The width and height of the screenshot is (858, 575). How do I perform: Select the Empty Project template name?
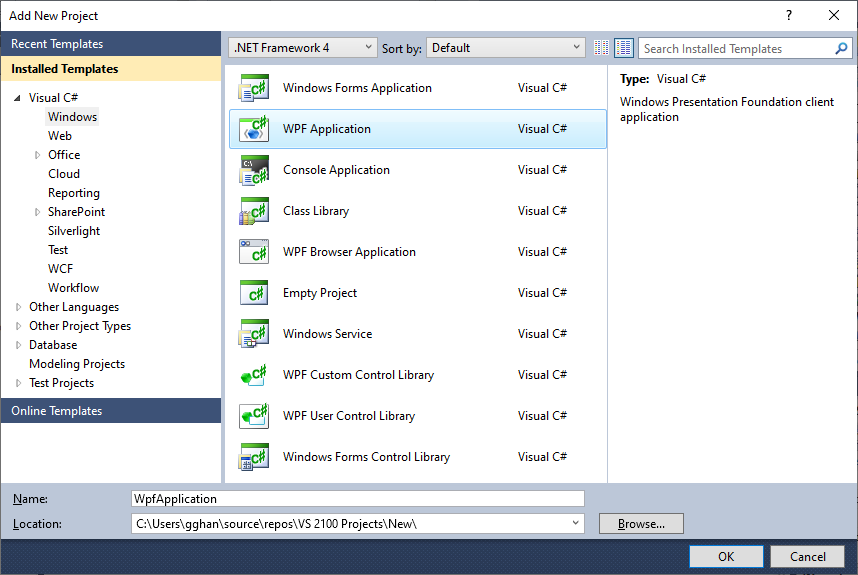(x=320, y=293)
